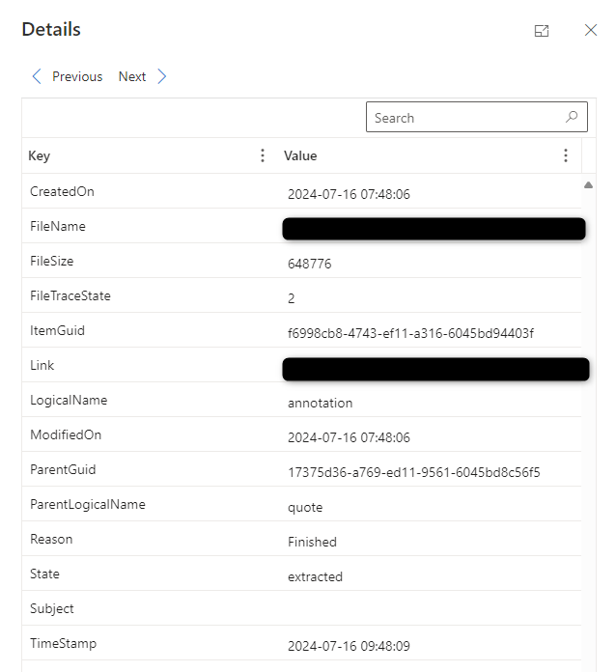Image resolution: width=616 pixels, height=672 pixels.
Task: Select TimeStamp value 2024-07-16 09:48:09
Action: click(x=349, y=646)
